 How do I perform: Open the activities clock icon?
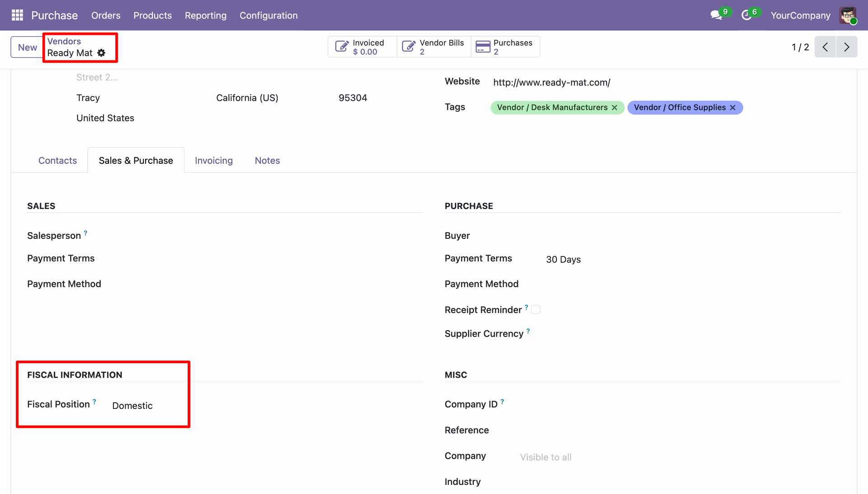pos(746,15)
